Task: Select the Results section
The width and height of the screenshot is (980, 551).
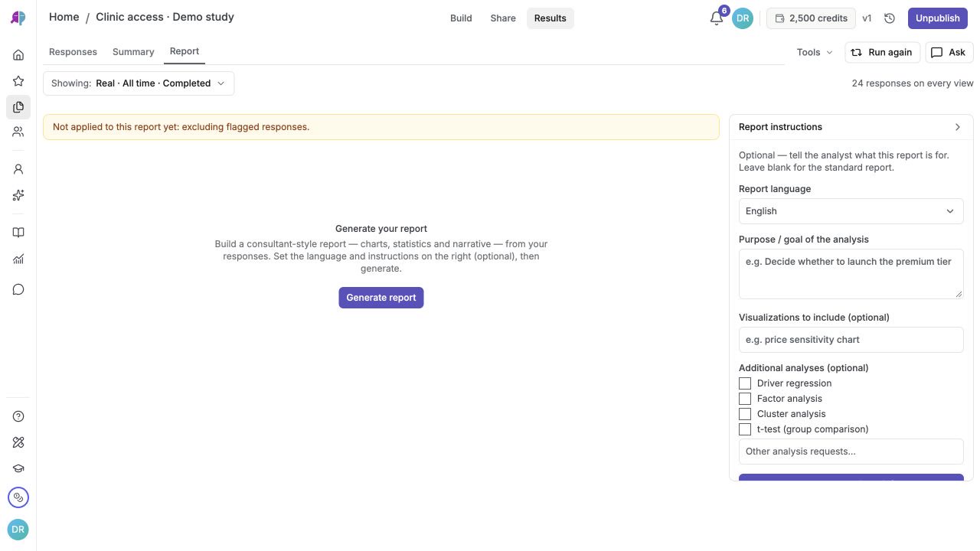Action: click(x=550, y=18)
